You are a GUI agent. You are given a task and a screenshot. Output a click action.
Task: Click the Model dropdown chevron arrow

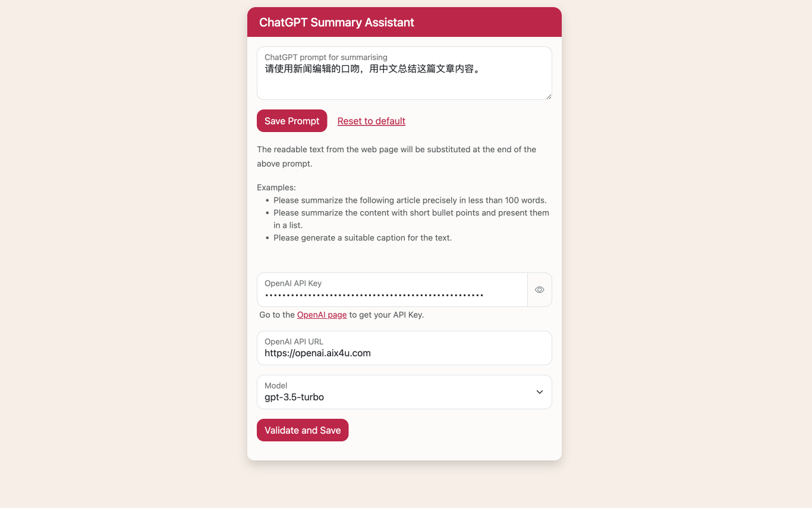539,392
